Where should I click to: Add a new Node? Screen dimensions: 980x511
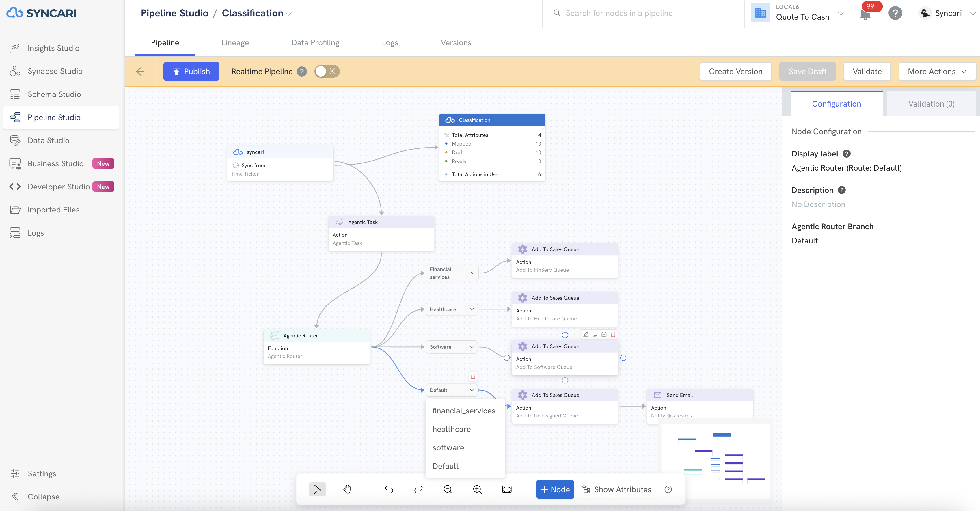[555, 489]
